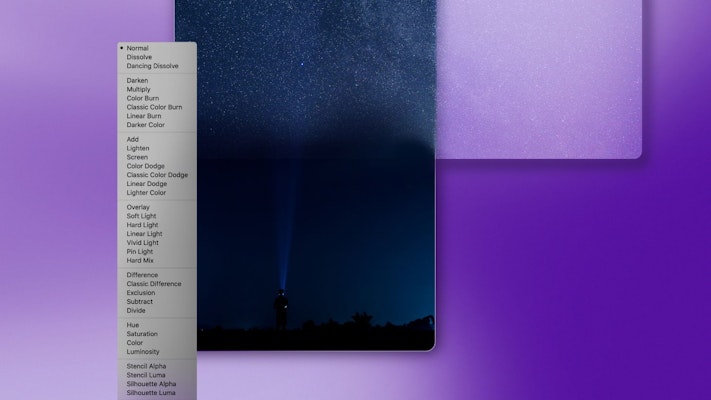Pick Hard Mix from the list
Viewport: 711px width, 400px height.
140,260
